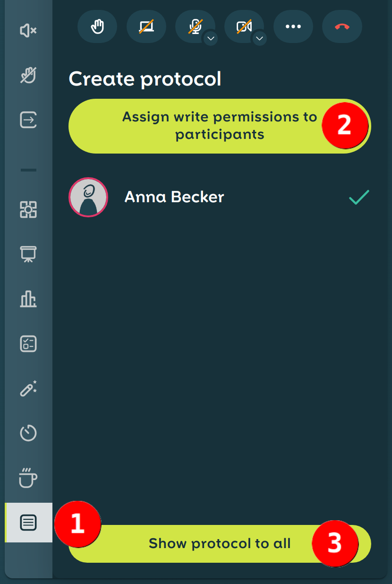Toggle Anna Becker's write permission checkmark
Image resolution: width=392 pixels, height=584 pixels.
point(359,197)
